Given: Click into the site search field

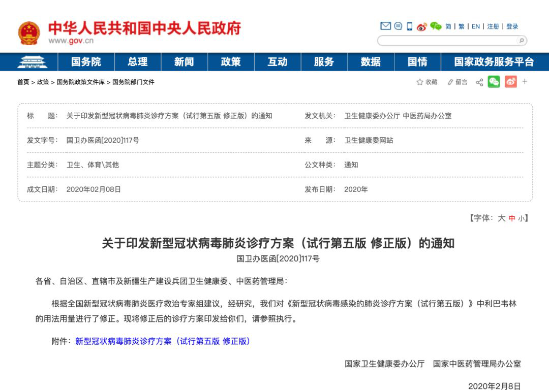Looking at the screenshot, I should 447,41.
